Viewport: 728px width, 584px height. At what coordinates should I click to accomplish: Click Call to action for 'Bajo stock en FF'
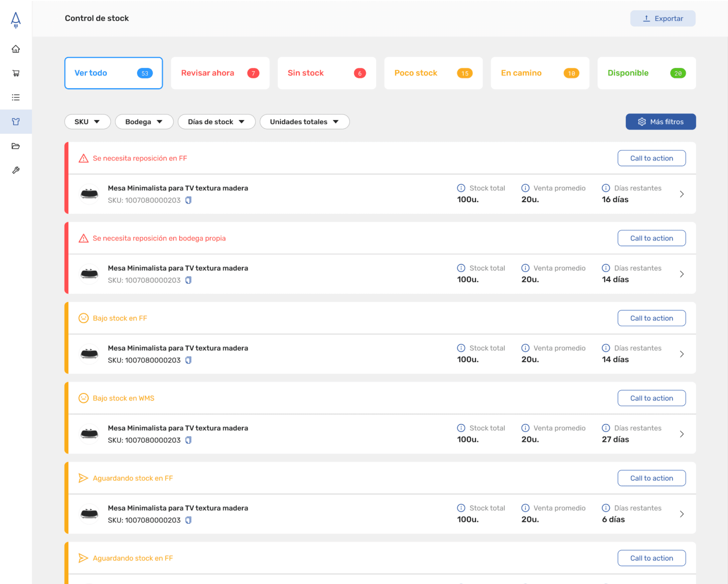(x=652, y=318)
